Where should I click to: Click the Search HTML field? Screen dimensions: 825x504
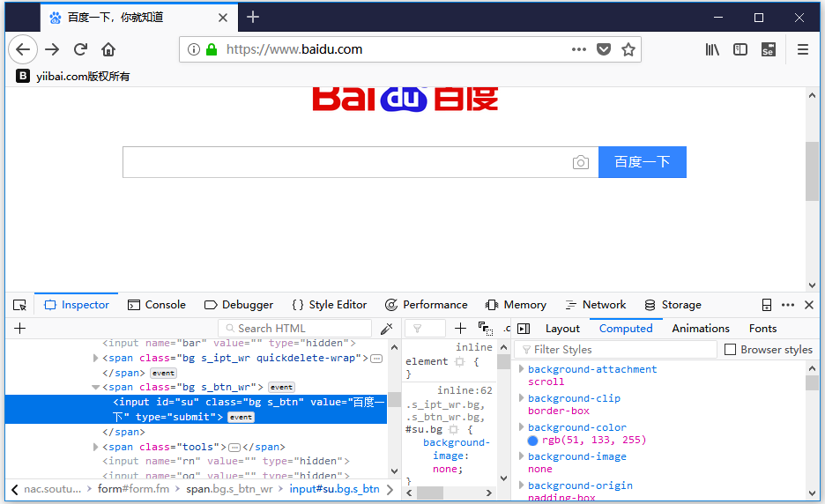click(x=294, y=329)
